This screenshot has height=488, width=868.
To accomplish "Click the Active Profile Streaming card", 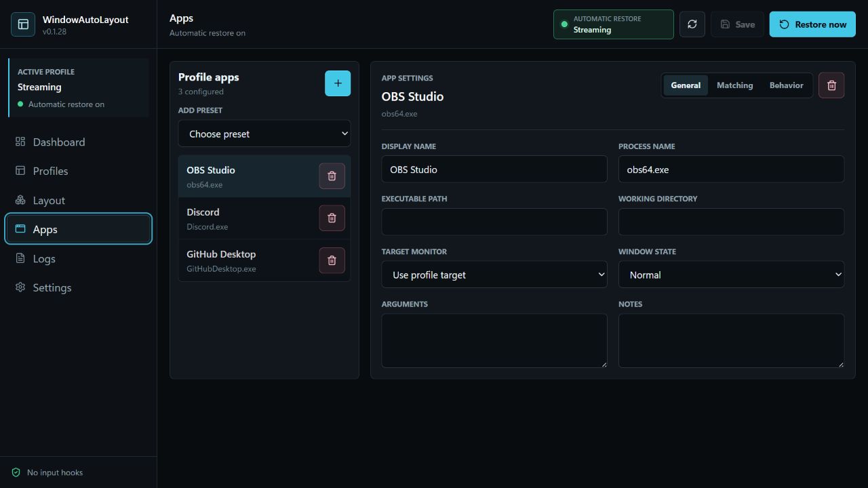I will pos(79,87).
